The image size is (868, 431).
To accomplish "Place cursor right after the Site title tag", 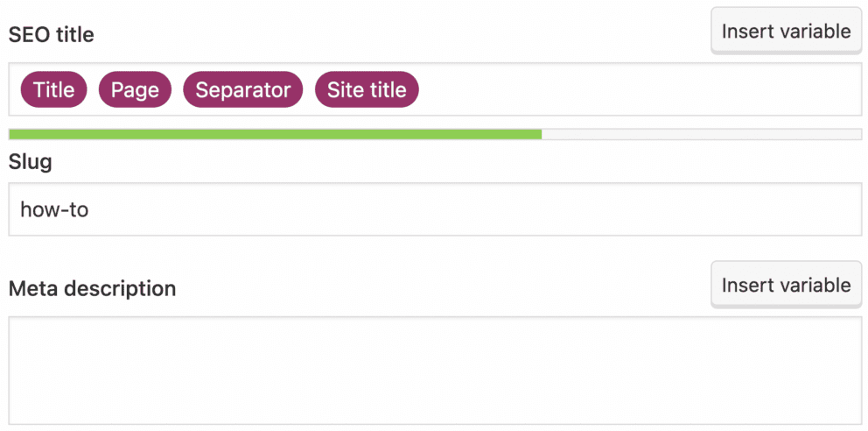I will click(424, 89).
